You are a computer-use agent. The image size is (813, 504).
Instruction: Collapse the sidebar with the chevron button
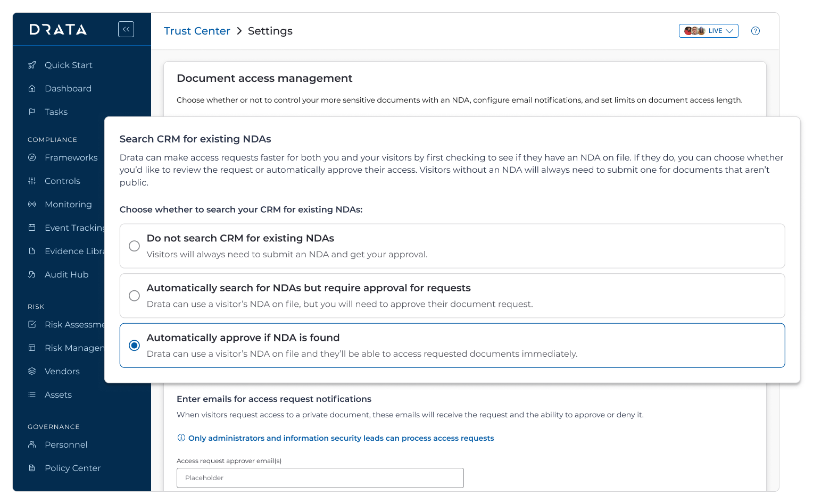[126, 29]
